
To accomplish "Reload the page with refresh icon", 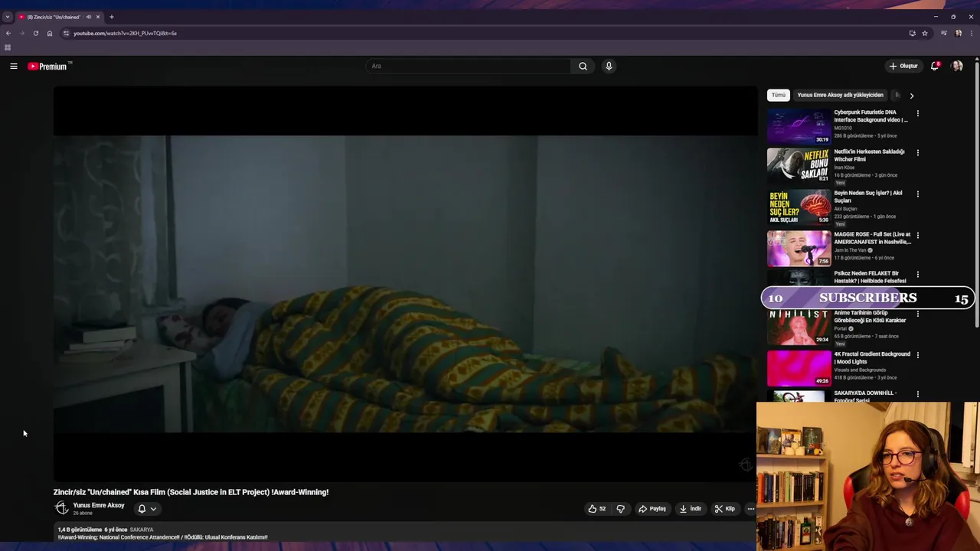I will (35, 34).
